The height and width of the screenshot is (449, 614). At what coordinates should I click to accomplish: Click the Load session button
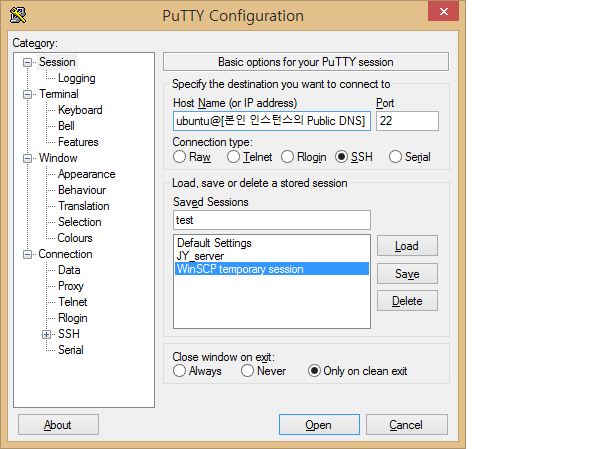[407, 246]
